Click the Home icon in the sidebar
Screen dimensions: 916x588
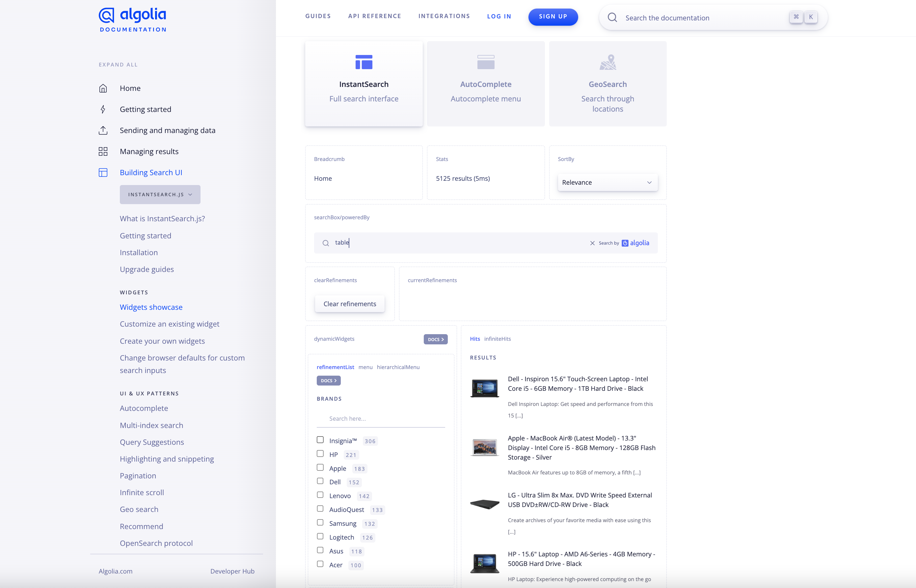[x=103, y=88]
